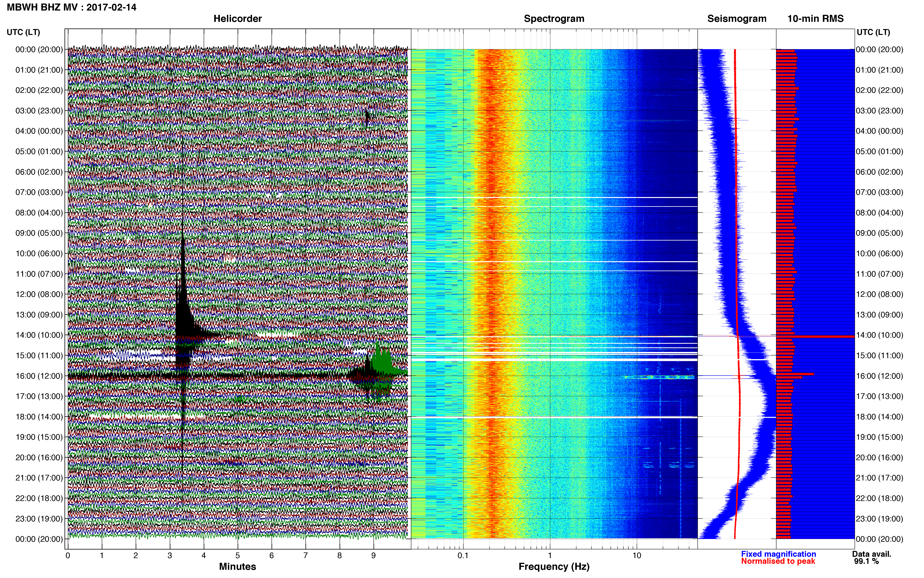
Task: Click left time label '16:00 (12:00)'
Action: [39, 376]
